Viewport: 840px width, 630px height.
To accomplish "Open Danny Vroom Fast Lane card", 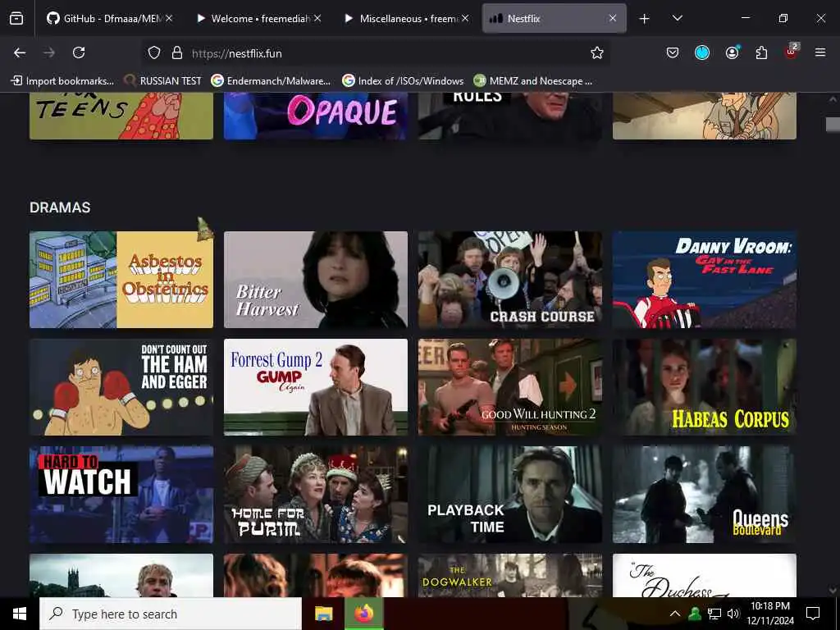I will pos(705,280).
